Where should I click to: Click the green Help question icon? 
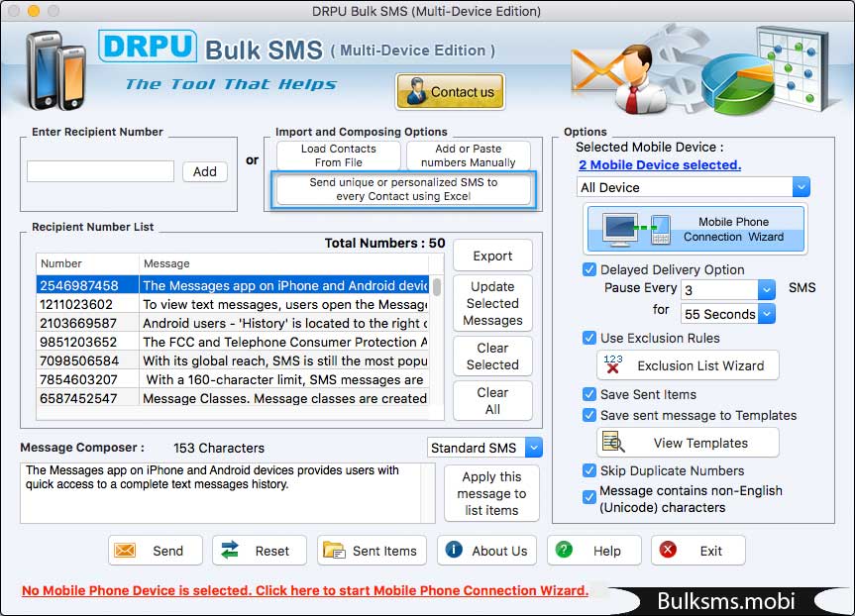(x=564, y=550)
